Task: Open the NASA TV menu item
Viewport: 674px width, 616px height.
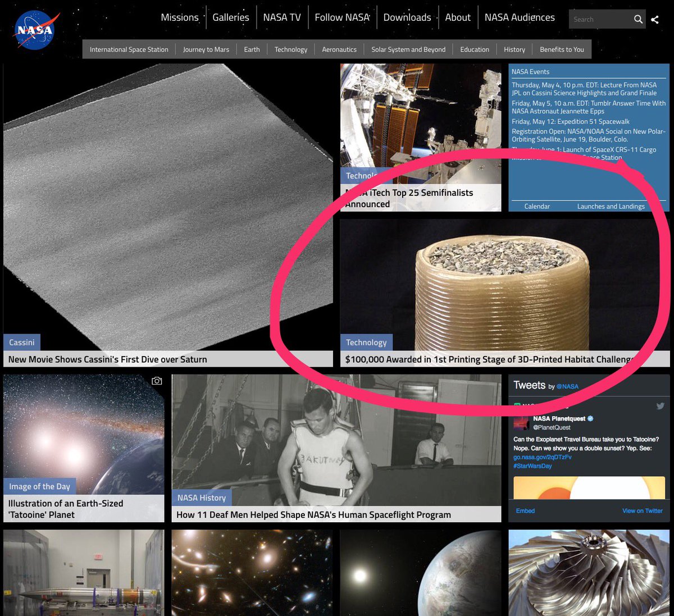Action: click(282, 17)
